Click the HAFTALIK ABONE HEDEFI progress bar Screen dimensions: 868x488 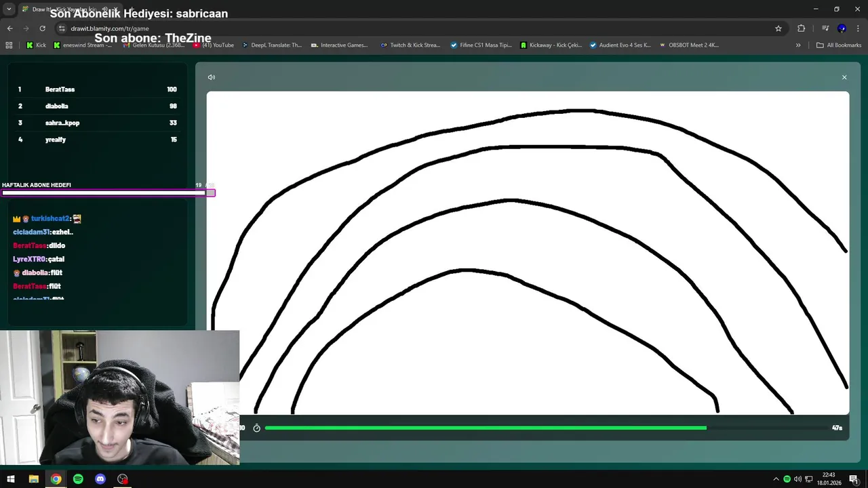pos(108,193)
